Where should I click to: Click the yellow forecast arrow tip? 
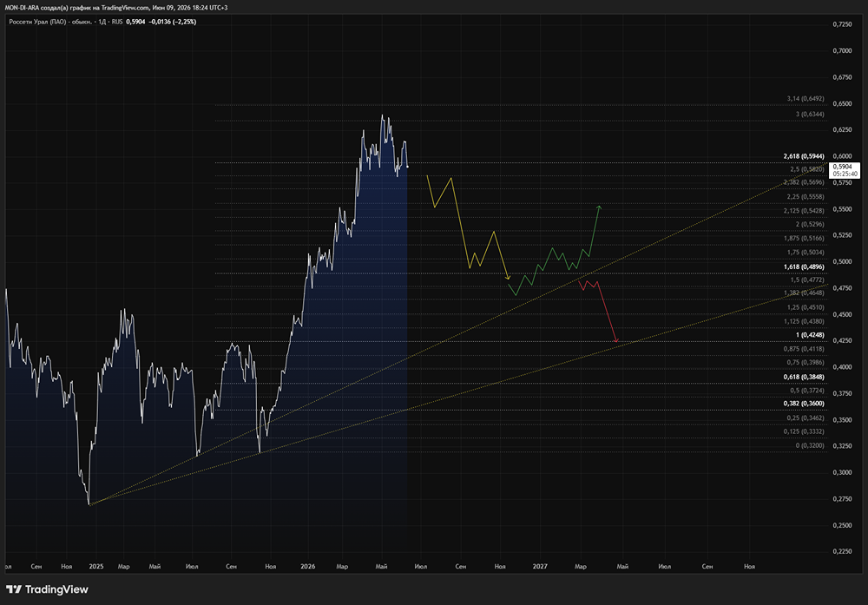point(508,277)
